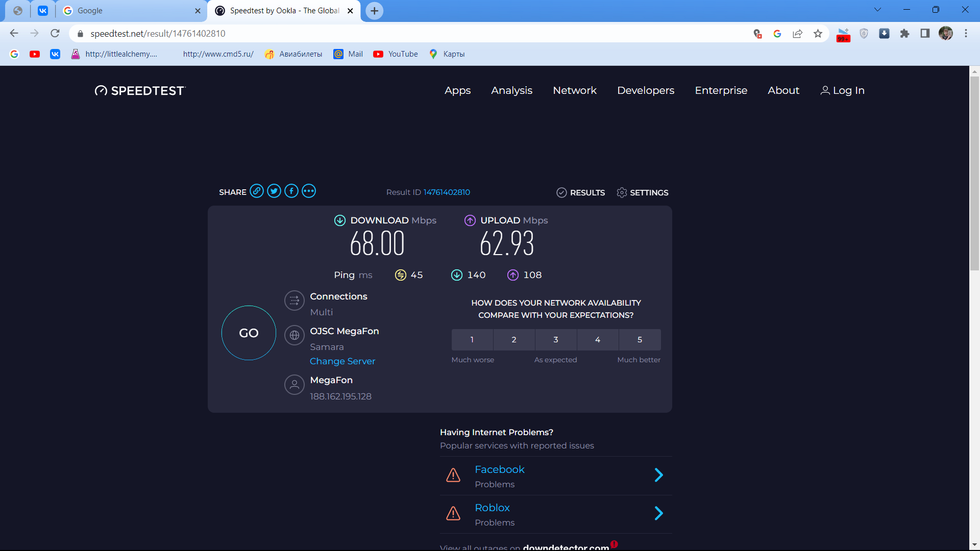Open the Analysis menu
The width and height of the screenshot is (980, 551).
point(511,91)
